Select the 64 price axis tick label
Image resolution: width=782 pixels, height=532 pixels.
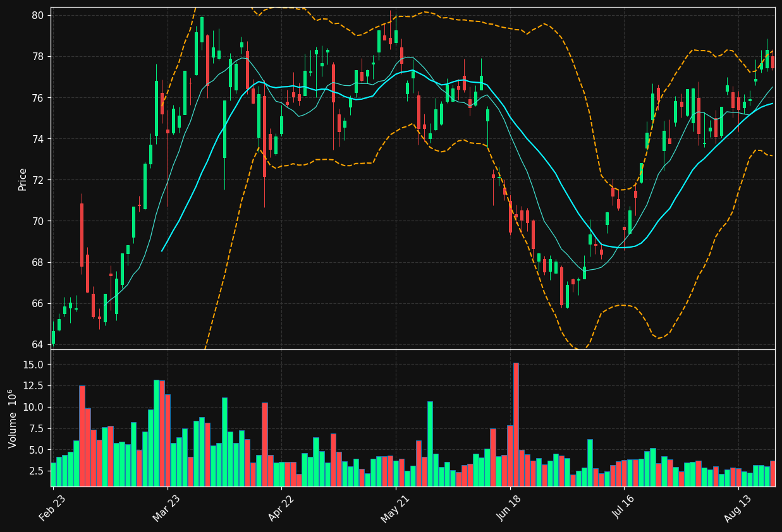click(38, 344)
